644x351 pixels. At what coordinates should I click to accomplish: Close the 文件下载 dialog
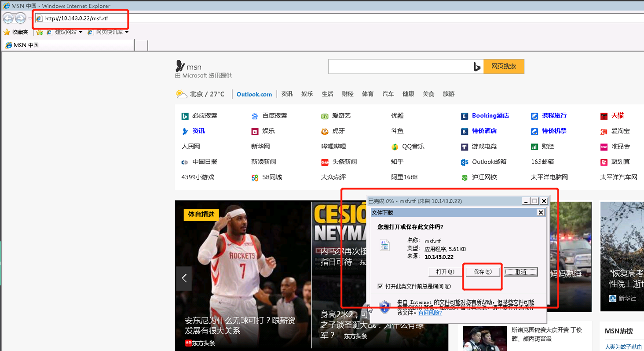[541, 212]
